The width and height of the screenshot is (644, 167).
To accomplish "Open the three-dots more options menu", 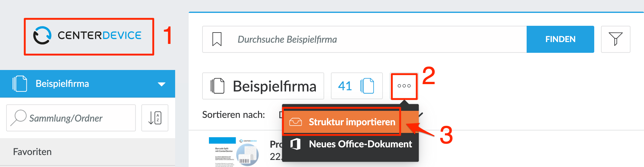I will [404, 86].
